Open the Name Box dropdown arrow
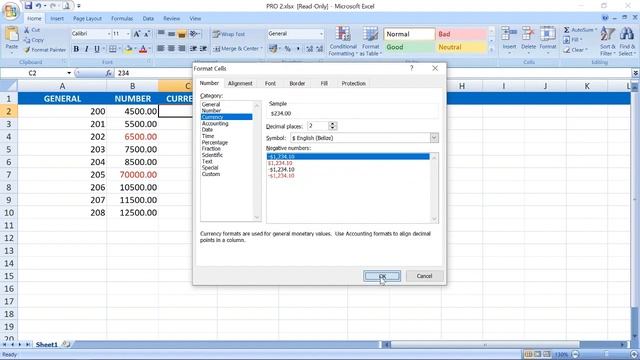640x360 pixels. [69, 73]
